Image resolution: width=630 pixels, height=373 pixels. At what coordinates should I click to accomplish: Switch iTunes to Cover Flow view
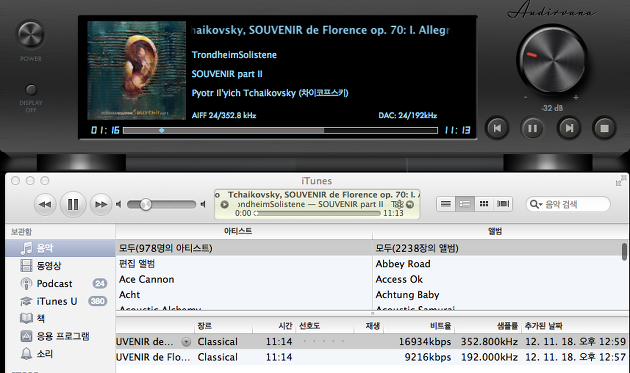pos(503,204)
